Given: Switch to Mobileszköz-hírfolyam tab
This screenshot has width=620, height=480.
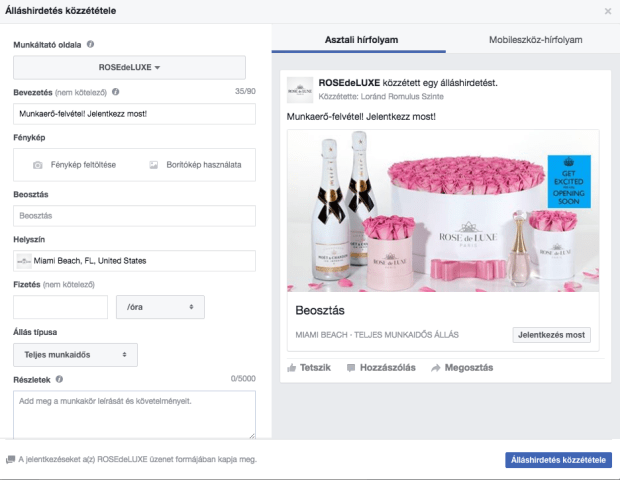Looking at the screenshot, I should pyautogui.click(x=534, y=39).
